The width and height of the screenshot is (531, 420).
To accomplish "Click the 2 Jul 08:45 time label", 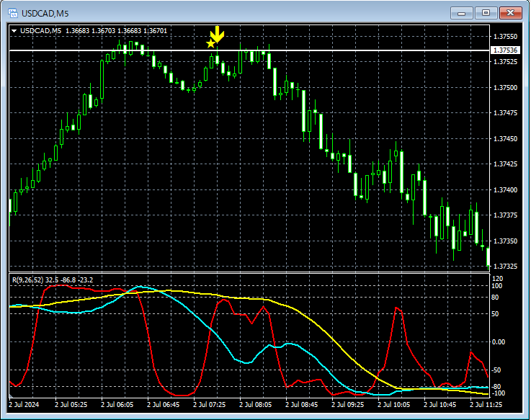I will [302, 404].
